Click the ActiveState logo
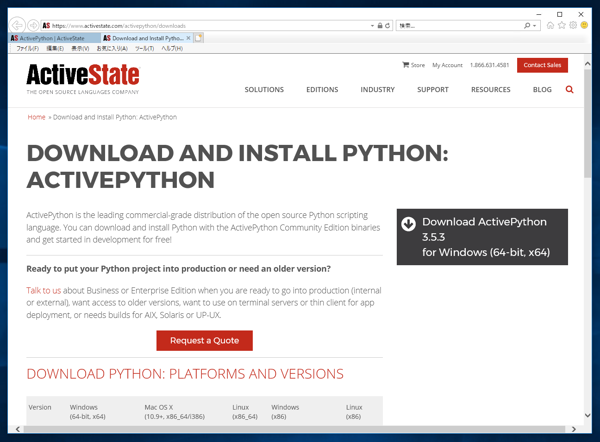 [83, 79]
